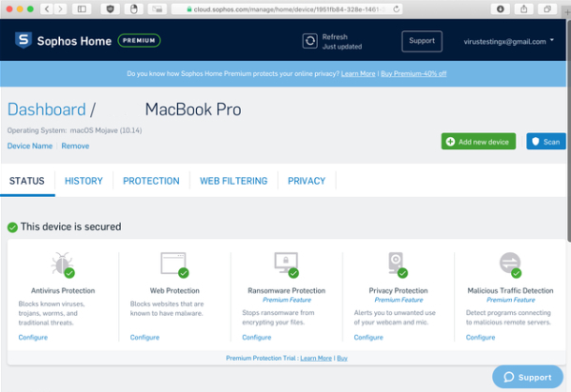Click the green secured checkmark icon
This screenshot has height=392, width=571.
point(12,227)
